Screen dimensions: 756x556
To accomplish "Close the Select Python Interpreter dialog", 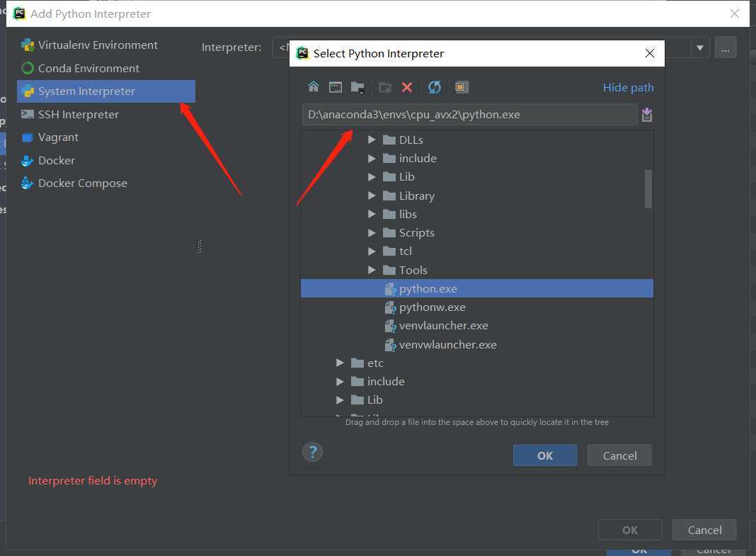I will [x=650, y=53].
